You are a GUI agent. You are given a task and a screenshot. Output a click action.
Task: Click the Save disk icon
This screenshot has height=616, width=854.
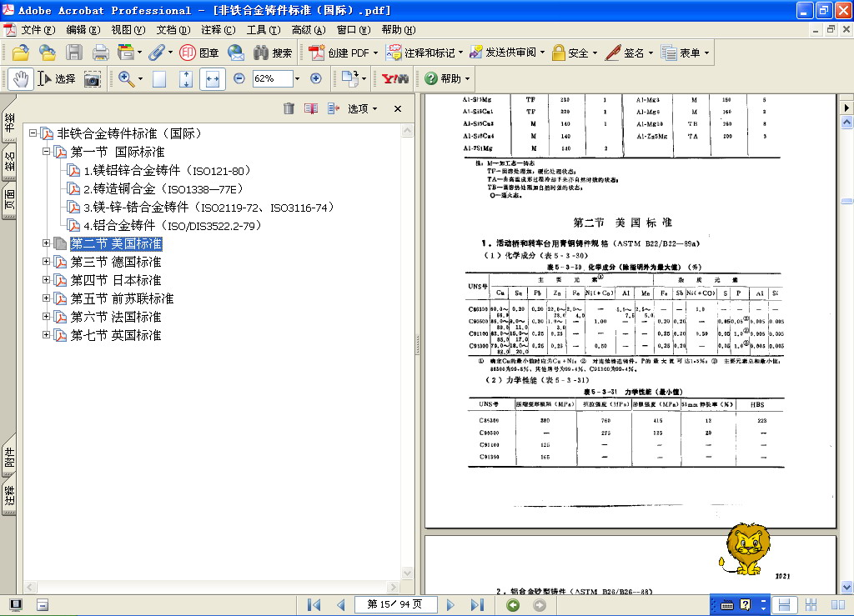pyautogui.click(x=74, y=53)
